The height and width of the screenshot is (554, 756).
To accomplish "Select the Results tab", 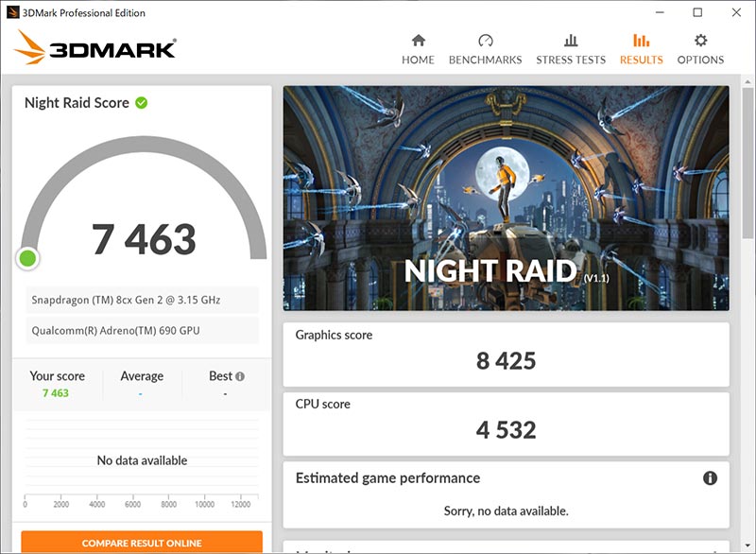I will (641, 49).
